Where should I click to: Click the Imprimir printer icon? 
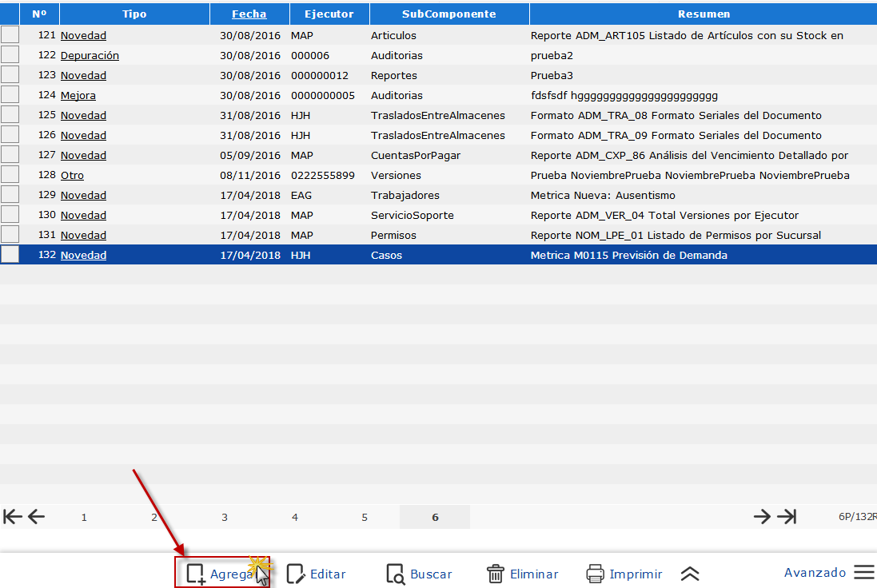[595, 574]
